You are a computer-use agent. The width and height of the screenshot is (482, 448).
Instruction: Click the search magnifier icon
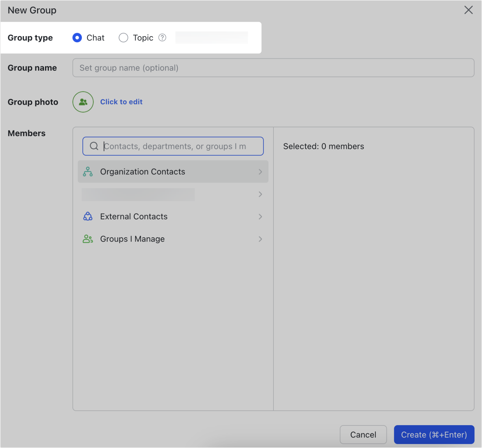click(94, 146)
